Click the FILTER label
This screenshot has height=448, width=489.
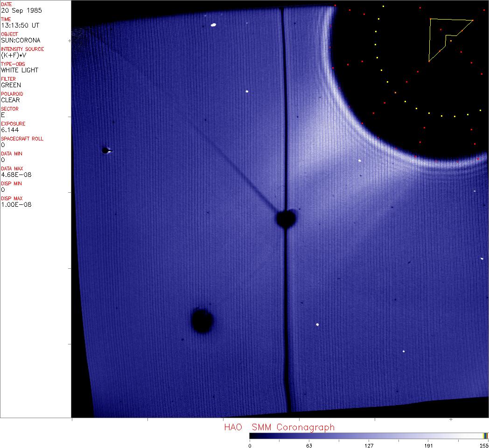tap(8, 79)
